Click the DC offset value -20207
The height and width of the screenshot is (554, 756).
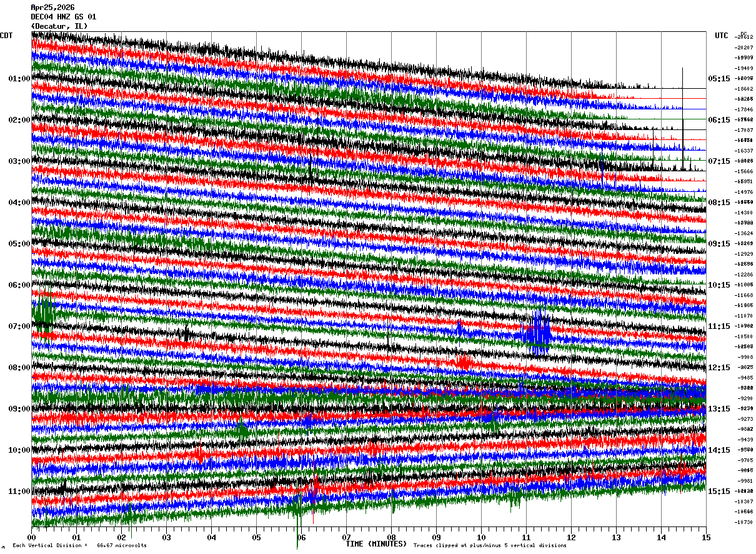745,48
